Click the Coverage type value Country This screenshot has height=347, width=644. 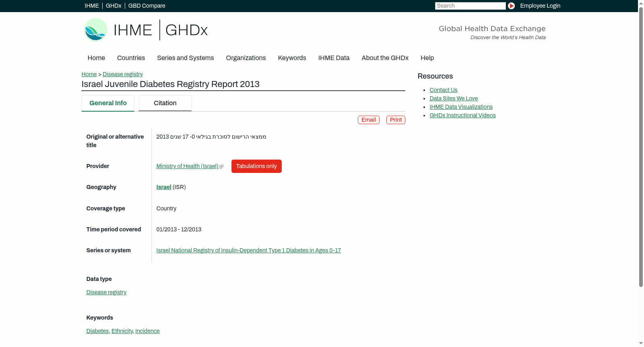(x=166, y=208)
